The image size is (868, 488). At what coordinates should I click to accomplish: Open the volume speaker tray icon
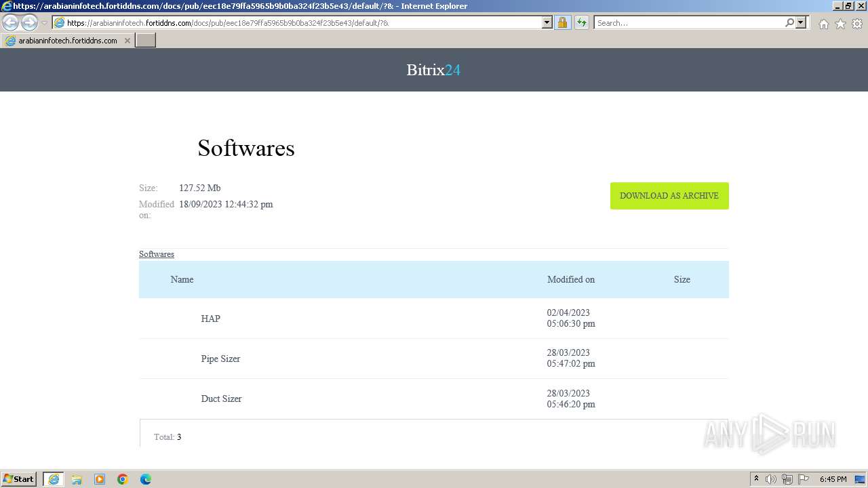771,479
